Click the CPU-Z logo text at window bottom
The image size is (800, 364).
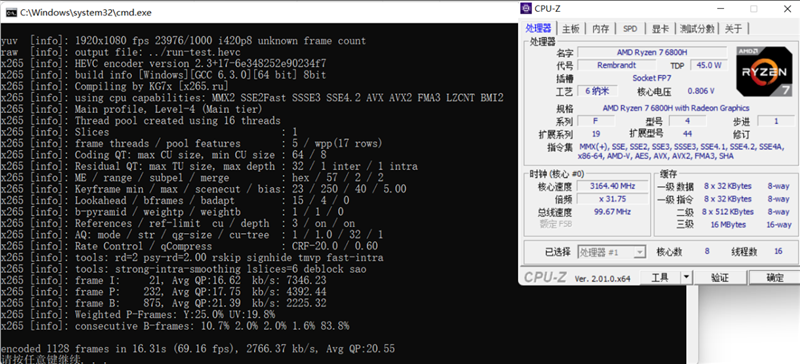pyautogui.click(x=545, y=277)
